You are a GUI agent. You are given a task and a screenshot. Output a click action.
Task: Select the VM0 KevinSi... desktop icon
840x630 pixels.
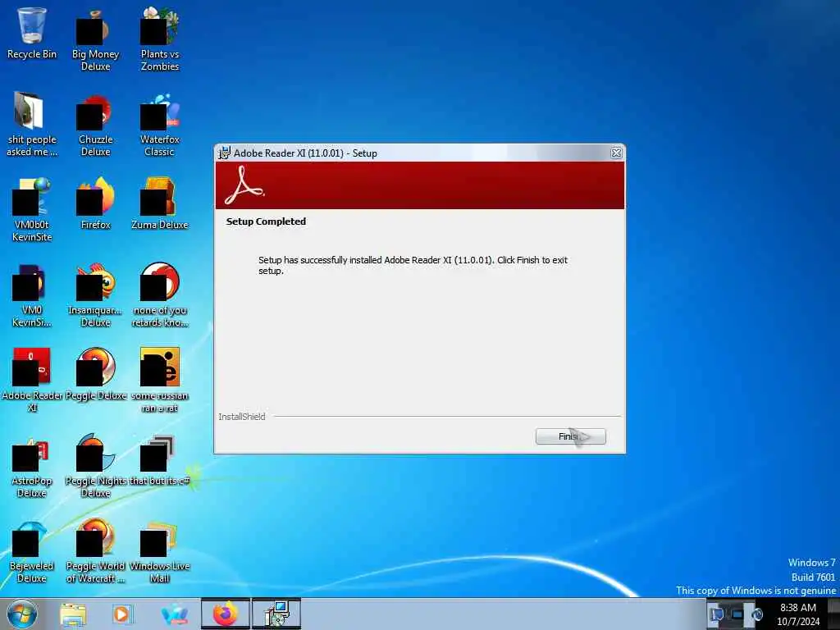32,295
